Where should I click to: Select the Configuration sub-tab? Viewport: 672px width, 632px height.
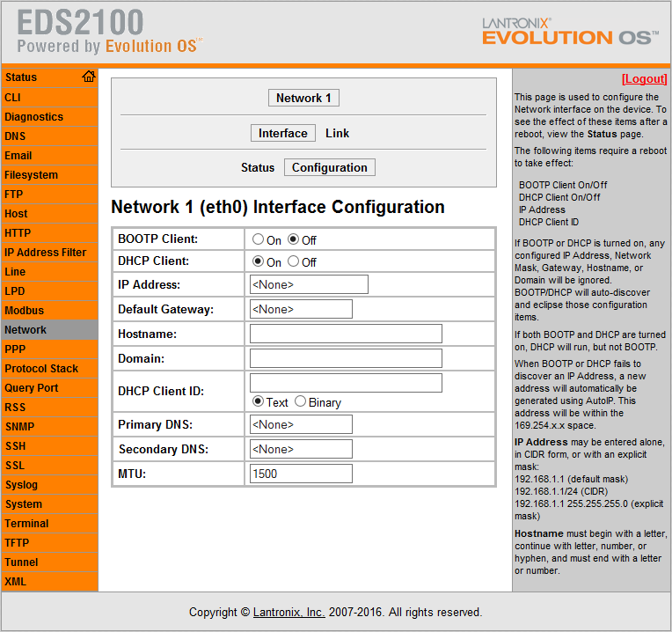point(330,167)
